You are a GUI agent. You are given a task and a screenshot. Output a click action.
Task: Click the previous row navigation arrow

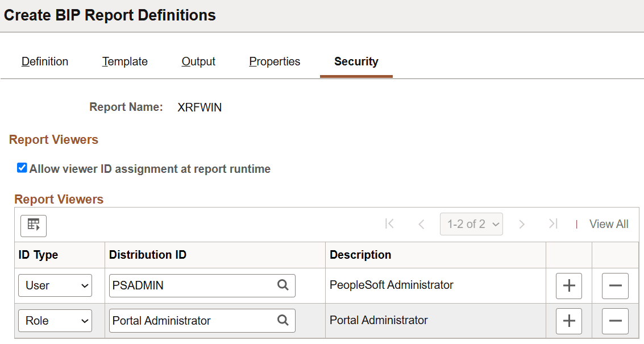(x=421, y=224)
